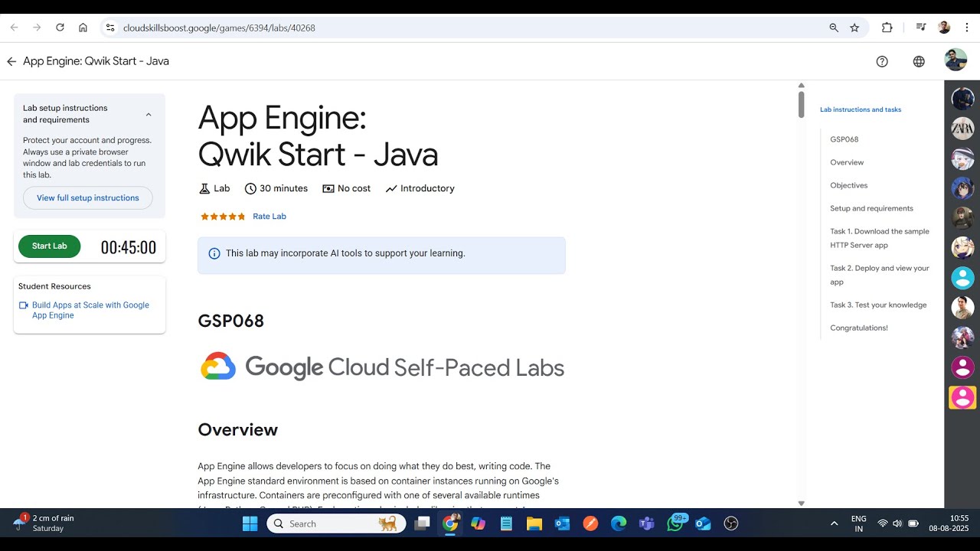Click the ENG IN language indicator
The width and height of the screenshot is (980, 551).
[859, 523]
